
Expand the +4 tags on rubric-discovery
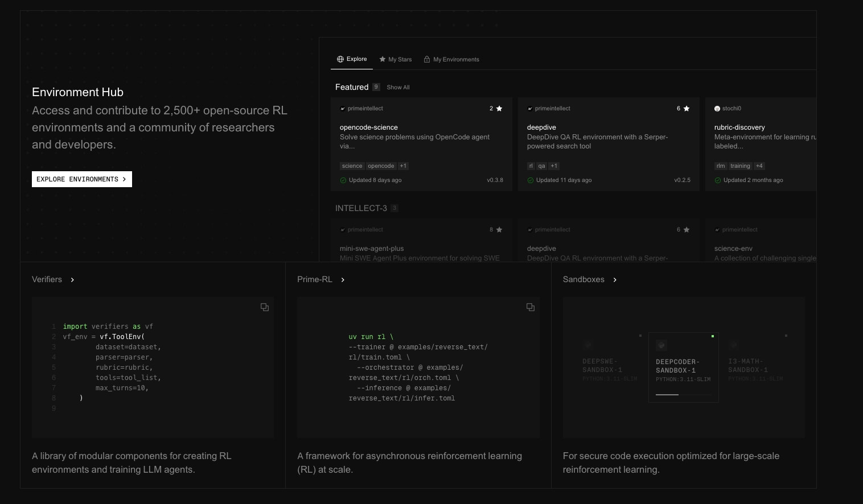pos(759,166)
